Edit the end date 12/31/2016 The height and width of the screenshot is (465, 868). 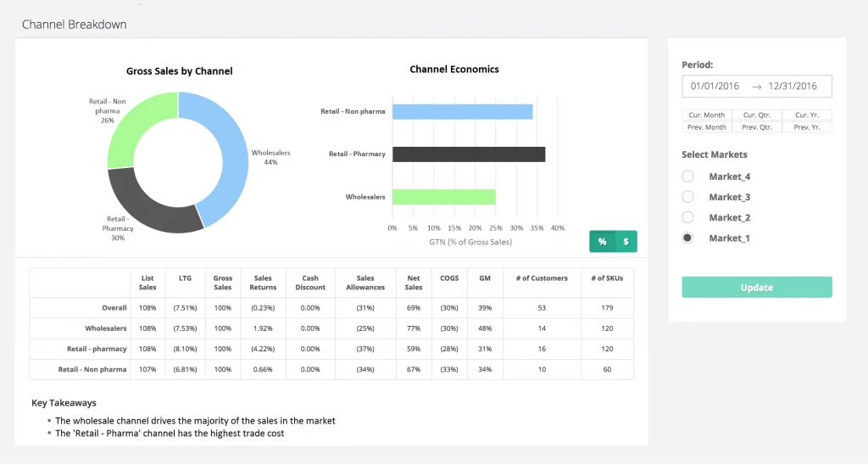click(x=793, y=87)
